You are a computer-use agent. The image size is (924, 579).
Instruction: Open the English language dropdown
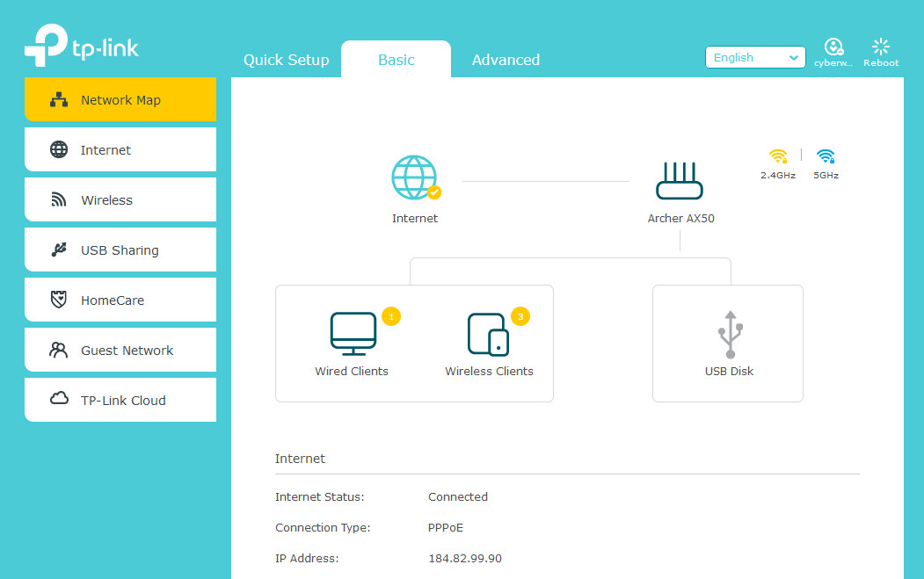[755, 57]
